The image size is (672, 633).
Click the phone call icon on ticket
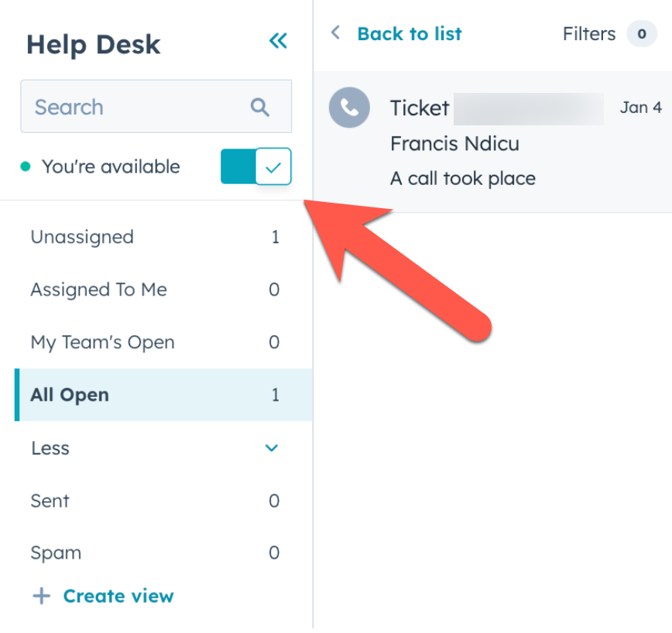coord(350,108)
